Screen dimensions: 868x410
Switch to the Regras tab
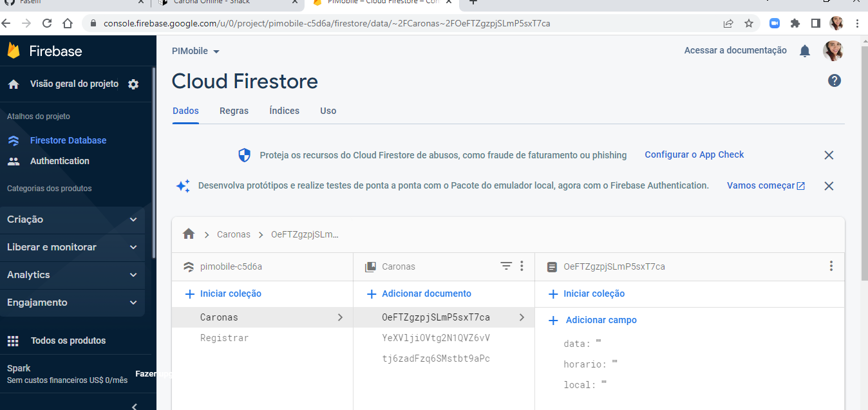(234, 111)
